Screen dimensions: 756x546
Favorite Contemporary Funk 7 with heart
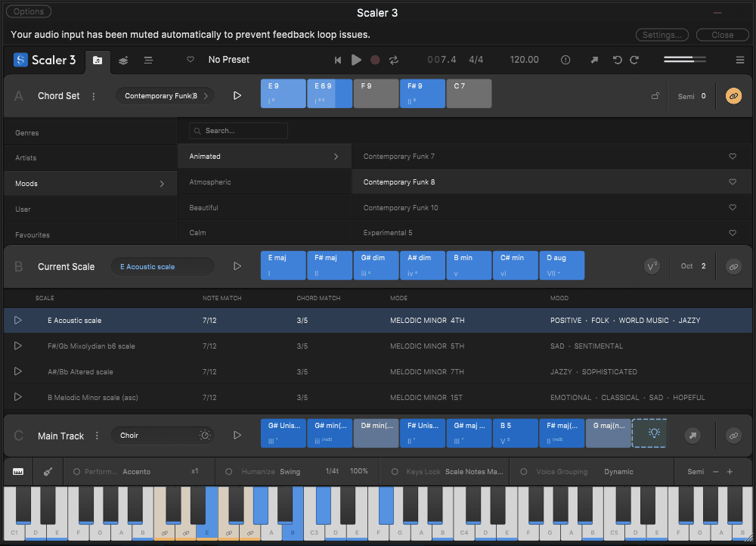(x=733, y=157)
